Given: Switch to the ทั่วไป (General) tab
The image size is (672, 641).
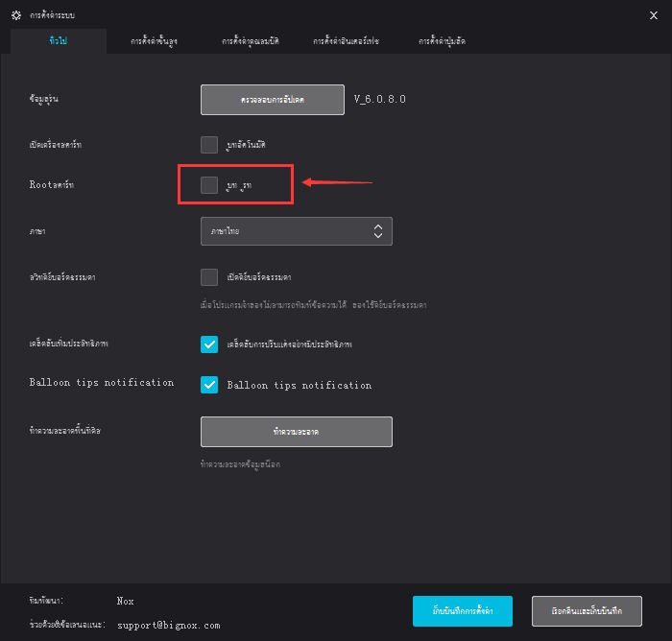Looking at the screenshot, I should pos(58,40).
